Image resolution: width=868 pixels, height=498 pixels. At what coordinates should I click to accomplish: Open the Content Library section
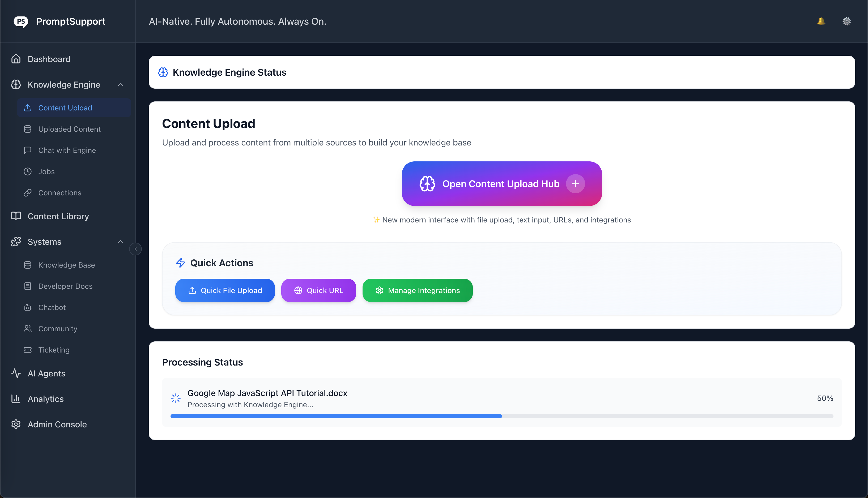coord(58,216)
